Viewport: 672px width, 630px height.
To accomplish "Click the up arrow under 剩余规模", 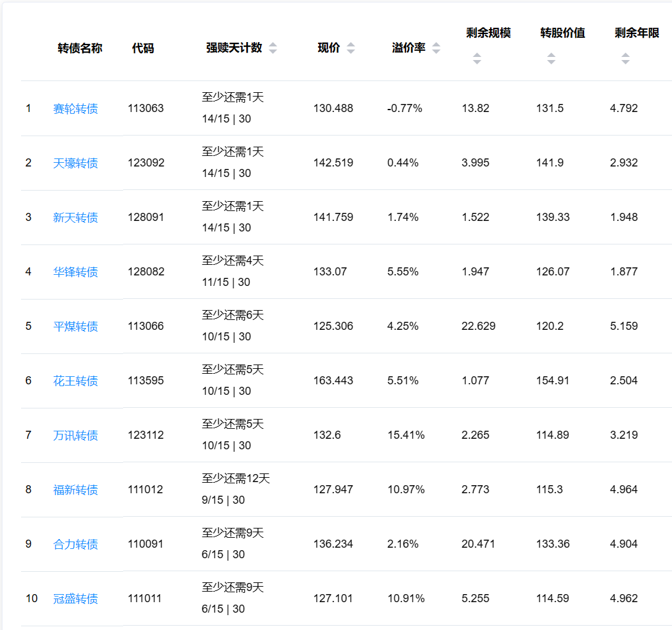I will pos(477,55).
